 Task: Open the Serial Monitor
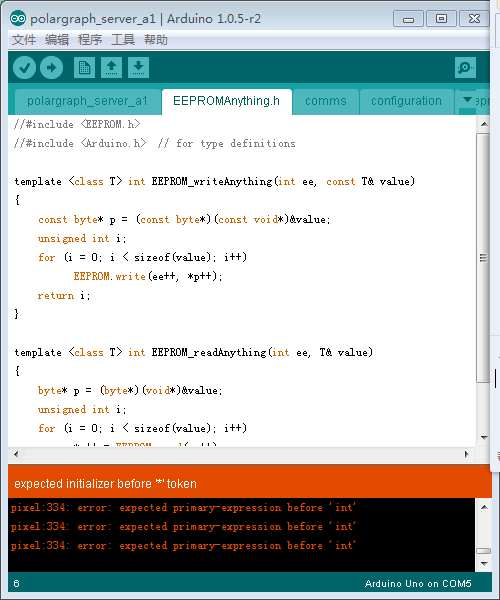click(x=465, y=68)
